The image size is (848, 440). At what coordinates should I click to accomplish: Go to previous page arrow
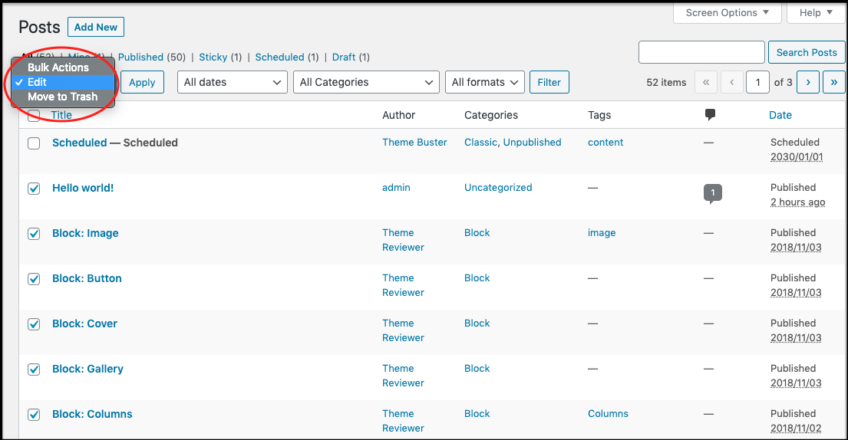click(732, 82)
